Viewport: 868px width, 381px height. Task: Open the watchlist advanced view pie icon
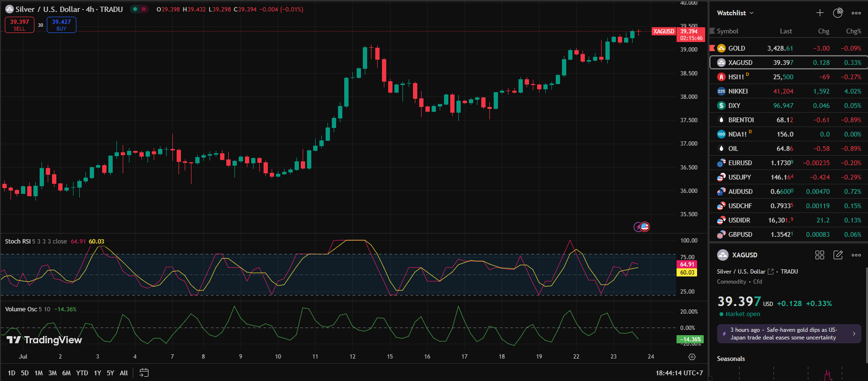838,13
